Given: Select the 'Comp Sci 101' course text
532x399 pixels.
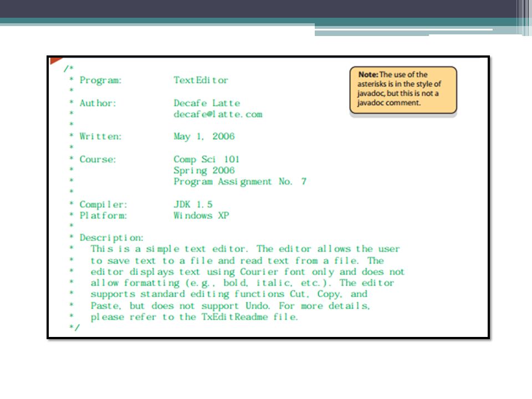Looking at the screenshot, I should tap(207, 160).
